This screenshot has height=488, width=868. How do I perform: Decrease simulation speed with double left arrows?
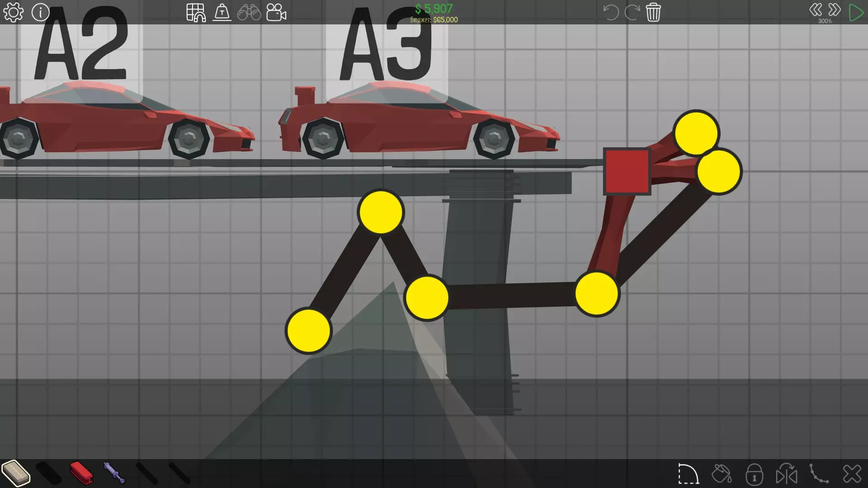click(x=816, y=10)
